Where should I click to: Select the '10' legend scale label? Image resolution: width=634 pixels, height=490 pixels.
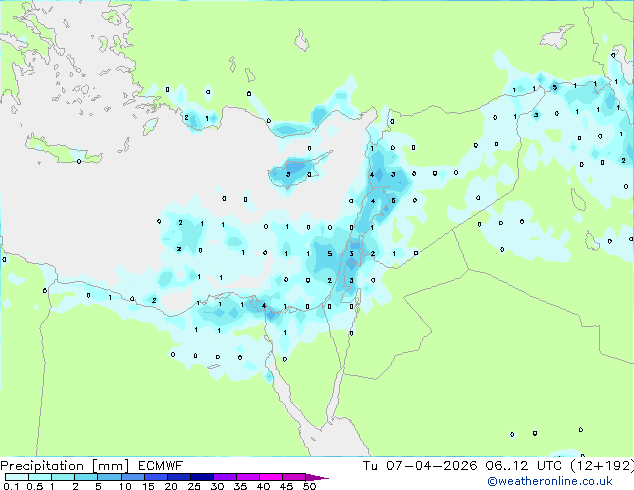(x=125, y=486)
